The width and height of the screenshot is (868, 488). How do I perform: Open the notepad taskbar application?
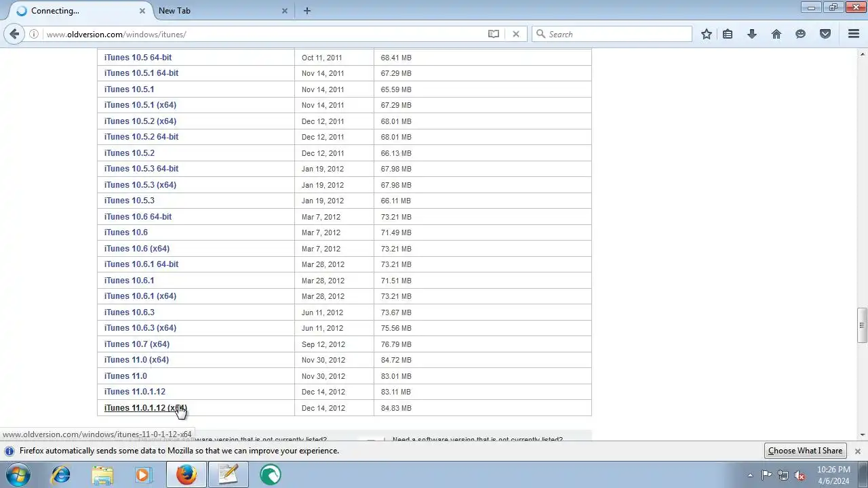click(x=229, y=474)
